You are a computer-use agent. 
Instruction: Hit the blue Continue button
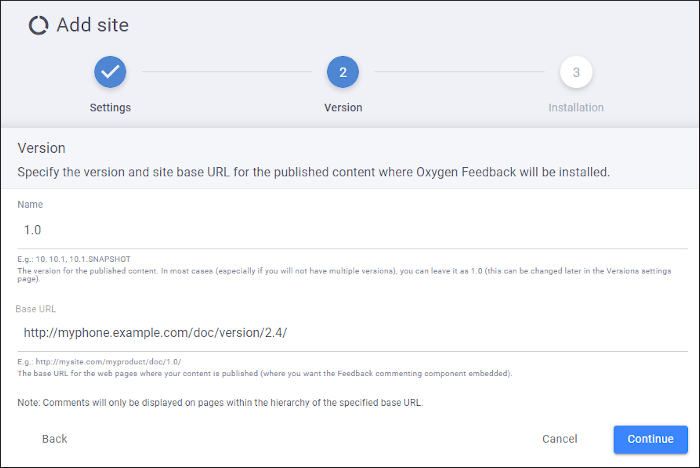point(650,439)
